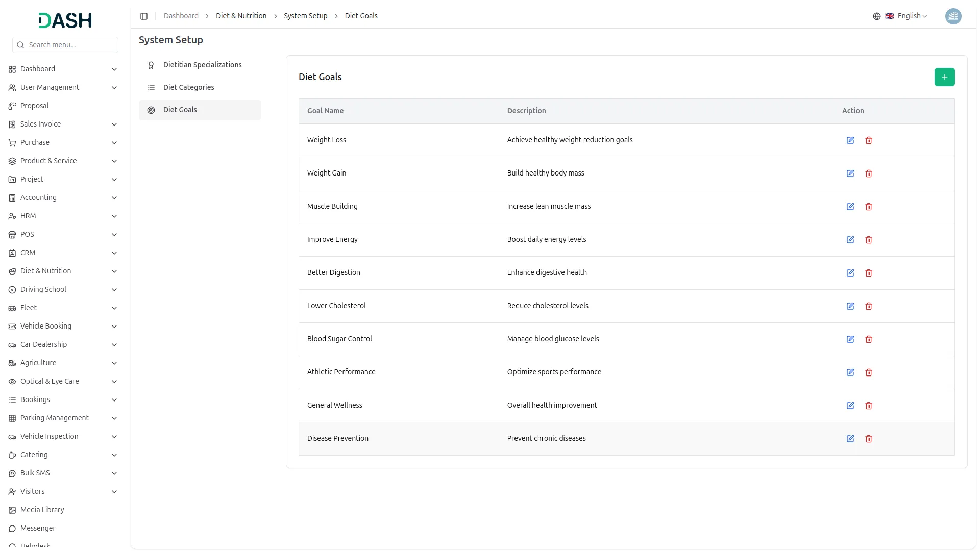Open the Dietitian Specializations tab

202,65
